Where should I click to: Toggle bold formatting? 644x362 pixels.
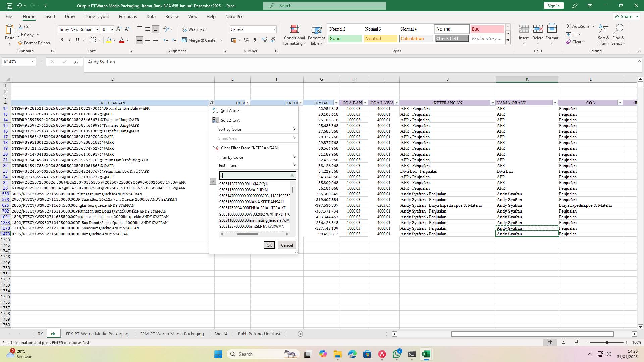[x=62, y=40]
